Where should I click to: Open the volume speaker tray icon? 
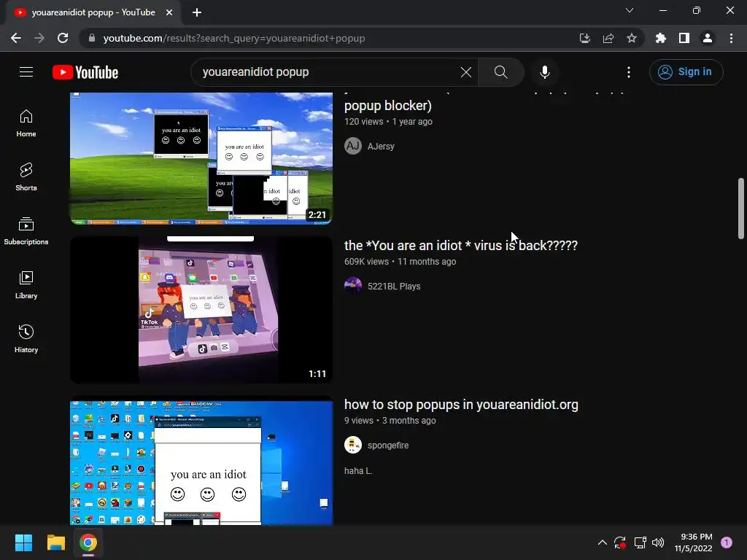[x=658, y=542]
